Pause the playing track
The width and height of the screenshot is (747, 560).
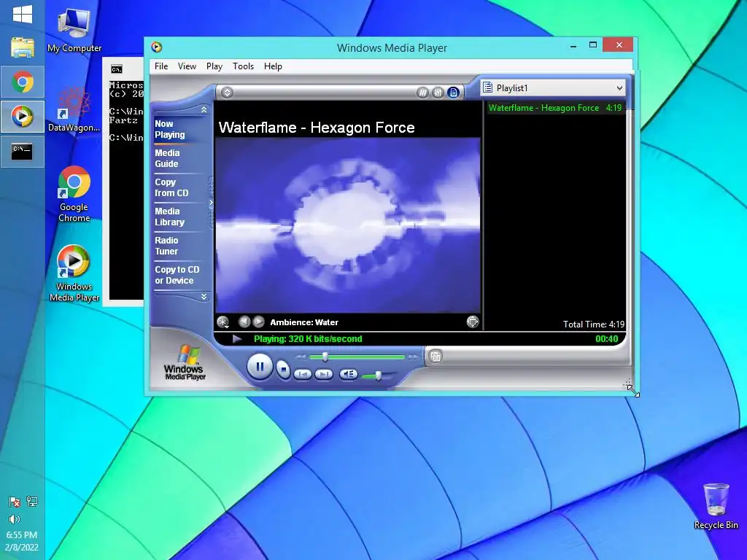click(x=260, y=366)
